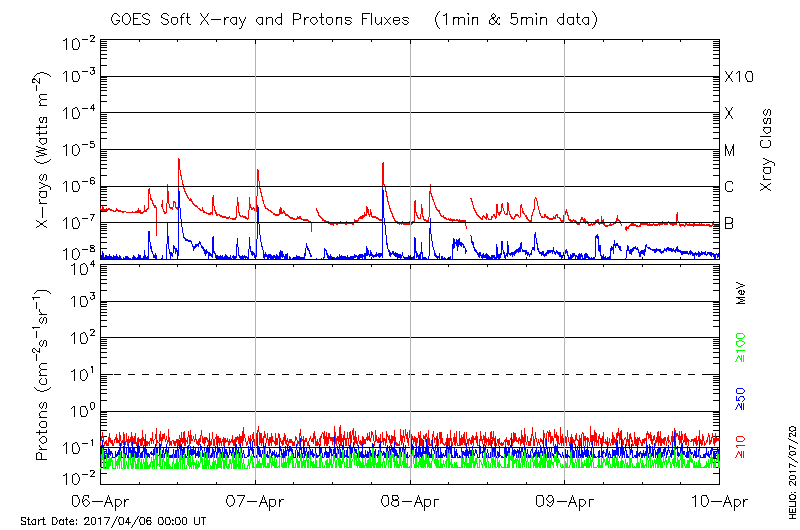Viewport: 800px width, 530px height.
Task: Click the B flare class label
Action: [x=730, y=223]
